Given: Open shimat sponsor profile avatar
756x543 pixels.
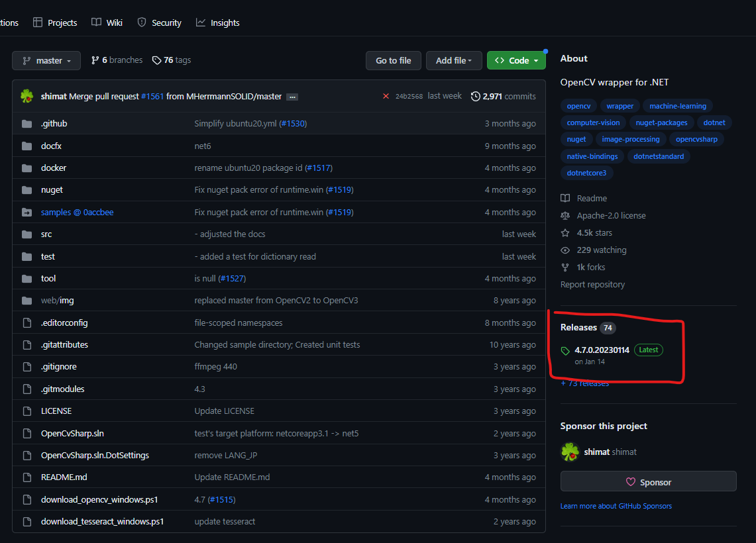Looking at the screenshot, I should coord(570,452).
